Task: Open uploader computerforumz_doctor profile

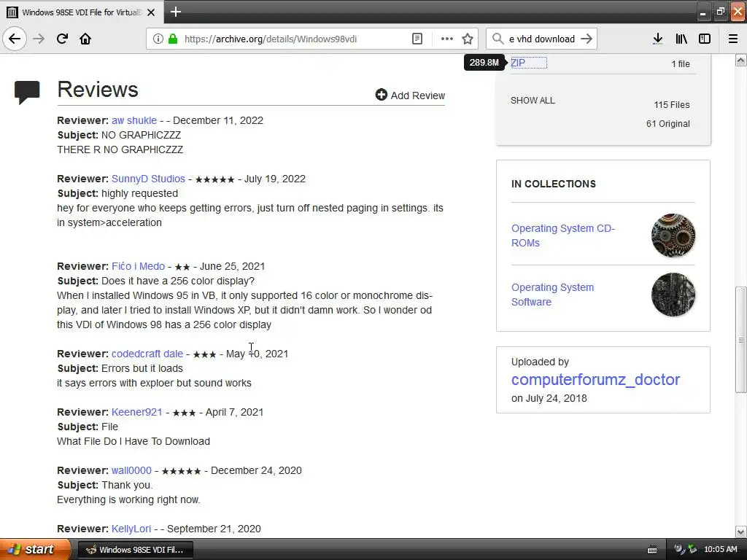Action: (x=595, y=379)
